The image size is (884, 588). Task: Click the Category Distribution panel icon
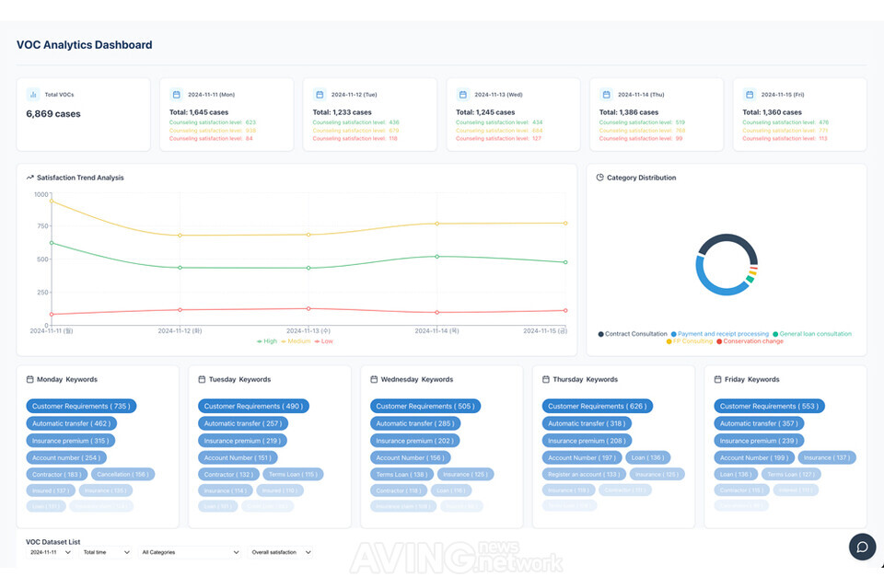[x=599, y=178]
